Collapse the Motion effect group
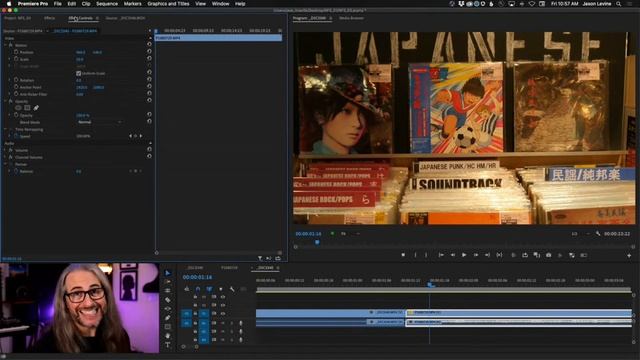 point(5,45)
